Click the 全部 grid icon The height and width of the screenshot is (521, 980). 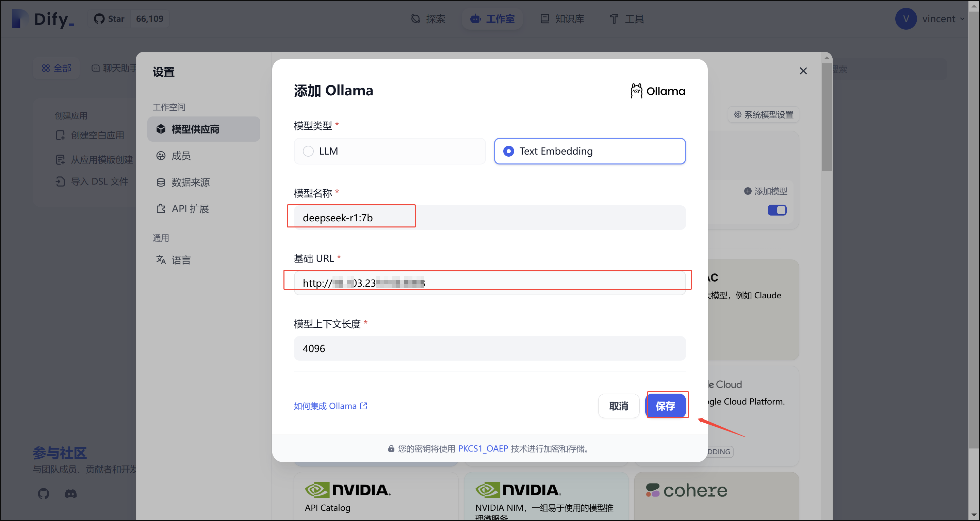tap(46, 68)
